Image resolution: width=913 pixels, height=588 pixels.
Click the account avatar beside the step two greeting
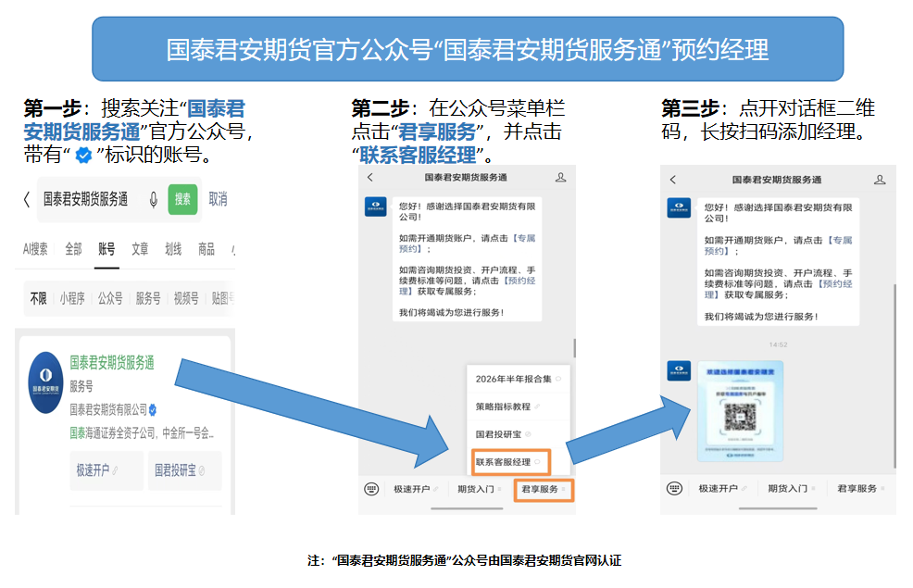376,206
